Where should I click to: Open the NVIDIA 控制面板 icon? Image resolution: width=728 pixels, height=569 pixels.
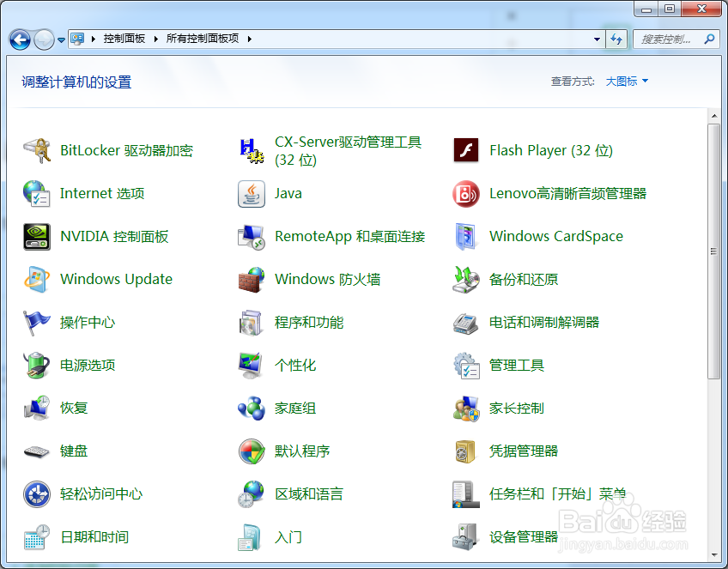[x=37, y=236]
